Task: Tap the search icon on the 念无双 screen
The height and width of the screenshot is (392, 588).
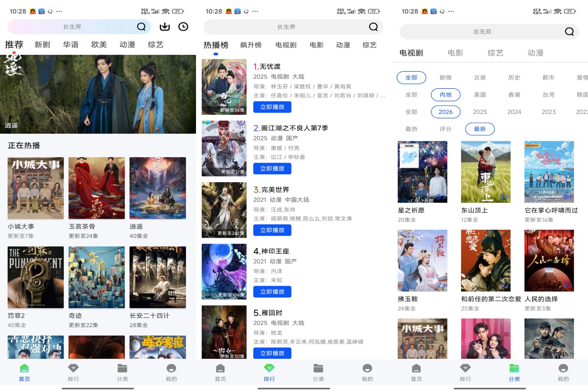Action: pyautogui.click(x=569, y=32)
